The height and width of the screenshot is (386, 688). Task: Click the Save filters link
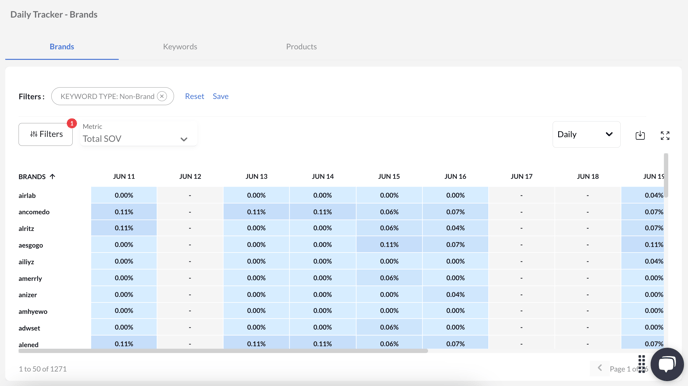[x=220, y=96]
